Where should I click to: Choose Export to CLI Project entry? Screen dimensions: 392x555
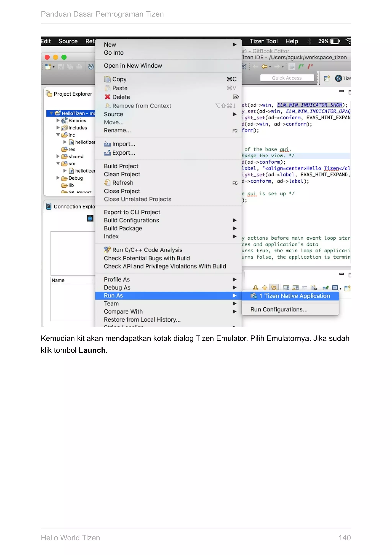(168, 212)
